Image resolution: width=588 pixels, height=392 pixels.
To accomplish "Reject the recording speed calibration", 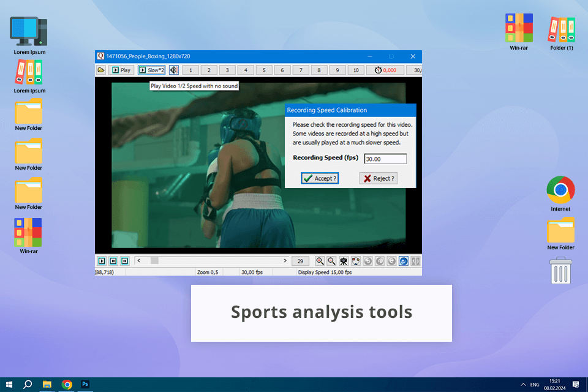I will pyautogui.click(x=379, y=178).
